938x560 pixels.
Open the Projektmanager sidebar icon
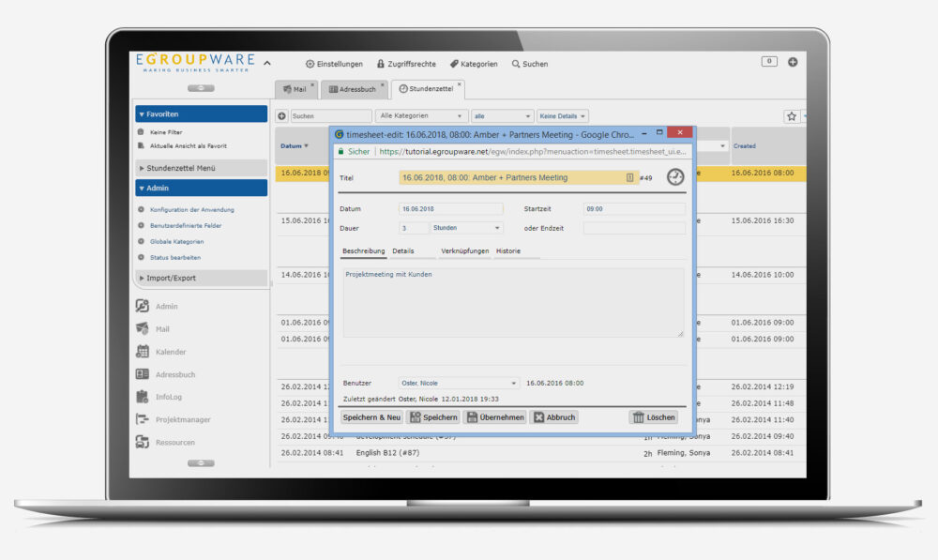144,419
